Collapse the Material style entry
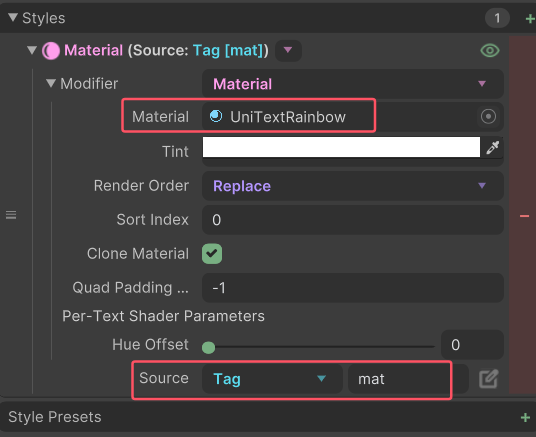Image resolution: width=536 pixels, height=437 pixels. click(x=32, y=51)
